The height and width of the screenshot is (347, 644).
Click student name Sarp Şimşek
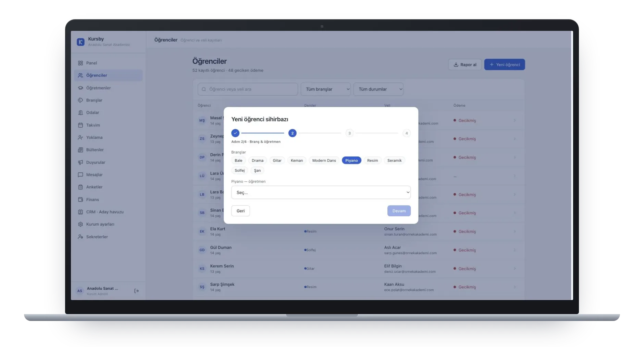(x=222, y=285)
